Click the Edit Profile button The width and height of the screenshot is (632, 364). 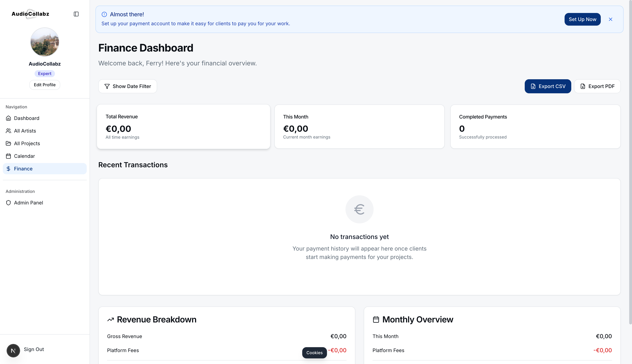(45, 85)
